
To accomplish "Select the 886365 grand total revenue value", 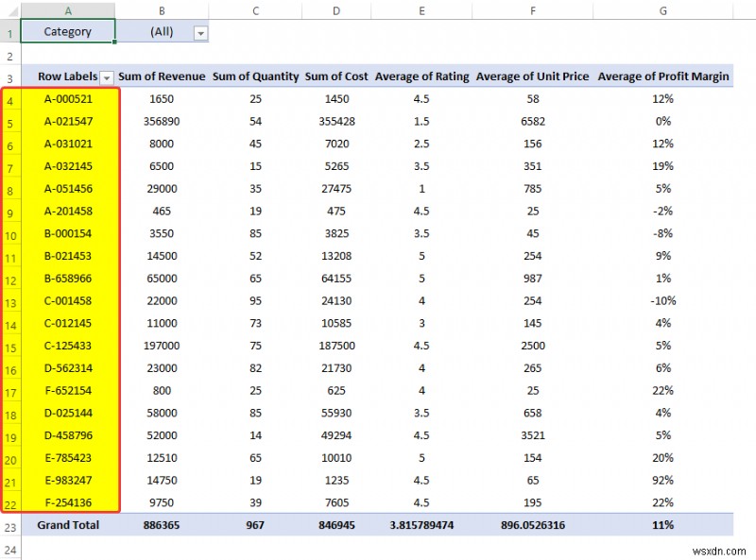I will click(161, 525).
